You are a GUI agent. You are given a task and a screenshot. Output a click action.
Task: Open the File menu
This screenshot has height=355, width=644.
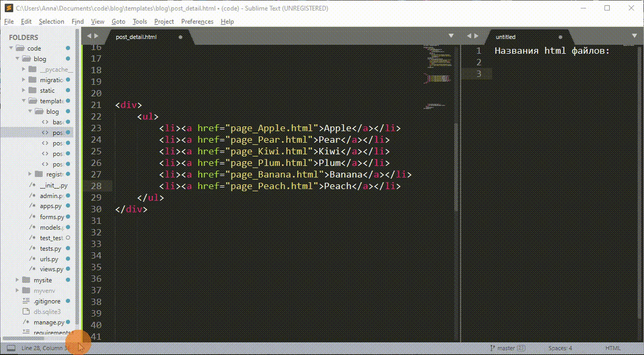click(9, 21)
